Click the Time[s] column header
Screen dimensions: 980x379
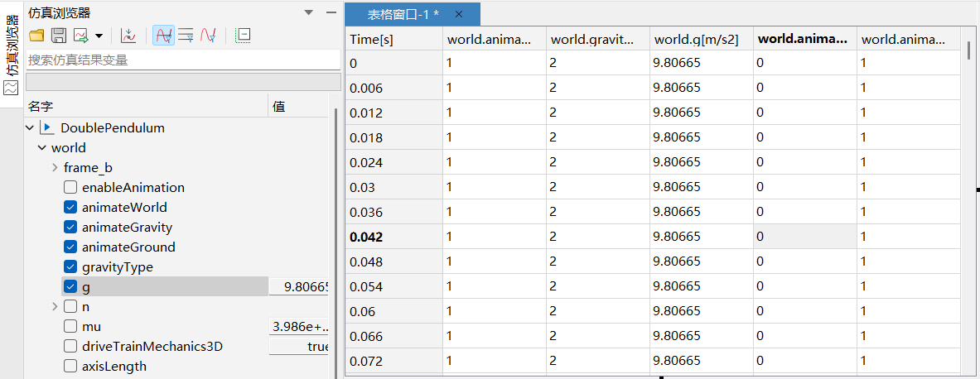pyautogui.click(x=394, y=39)
